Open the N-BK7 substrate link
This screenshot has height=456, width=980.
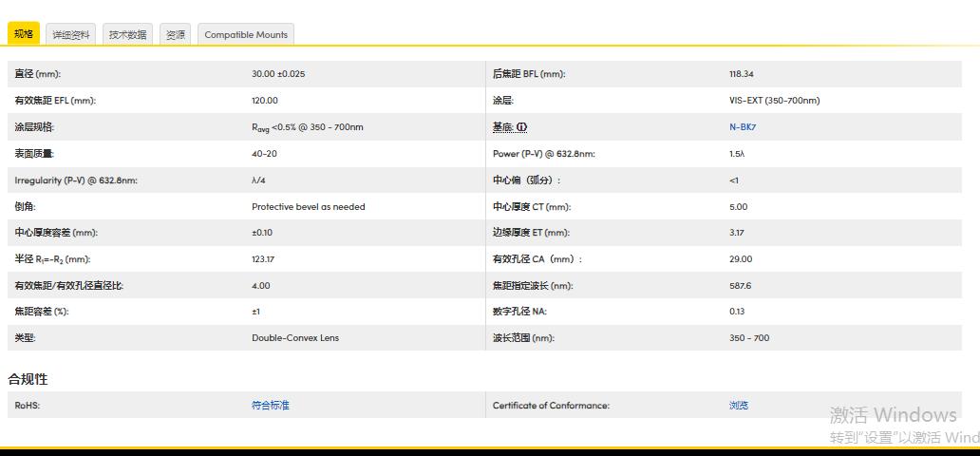coord(743,127)
